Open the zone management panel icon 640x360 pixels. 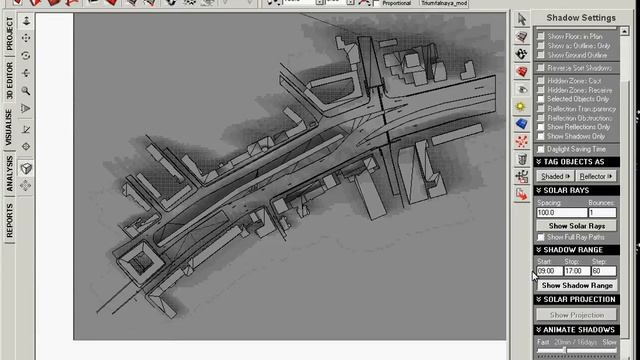pyautogui.click(x=522, y=37)
